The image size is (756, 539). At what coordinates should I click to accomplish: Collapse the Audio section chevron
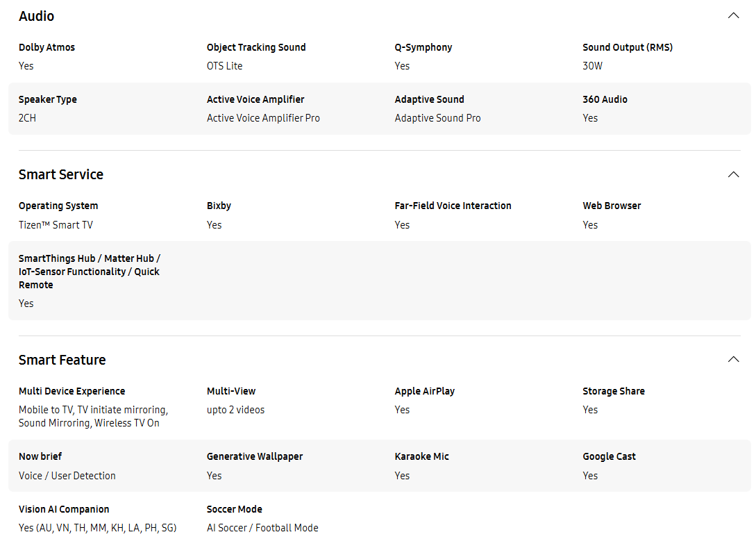pos(733,16)
